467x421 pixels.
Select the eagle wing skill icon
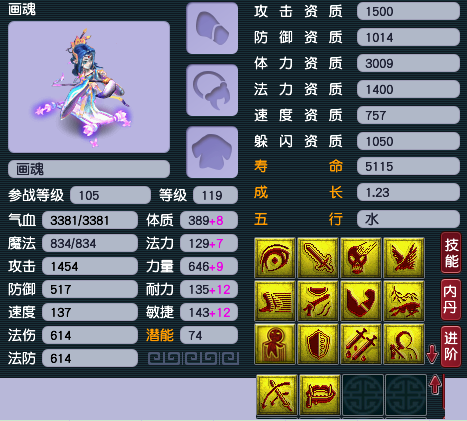pos(404,258)
